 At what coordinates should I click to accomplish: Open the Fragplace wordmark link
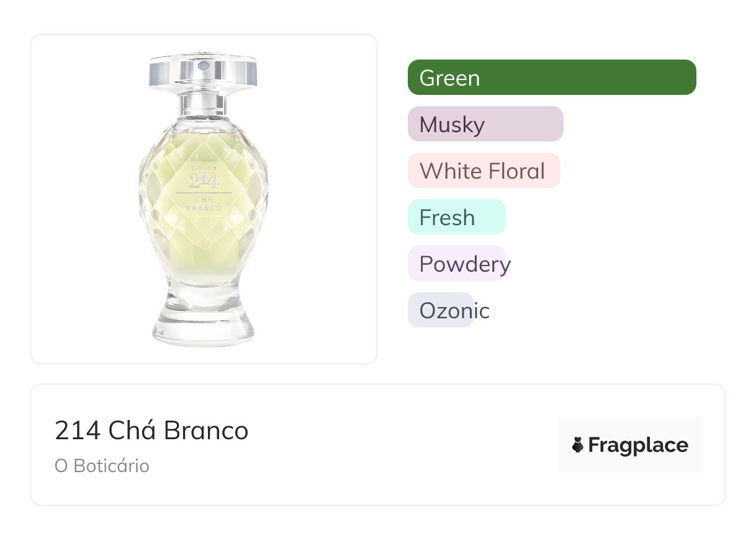(638, 445)
